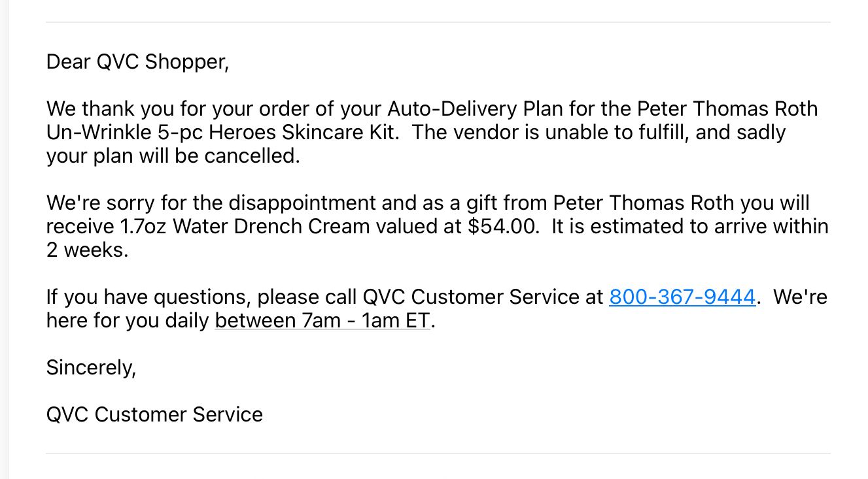Screen dimensions: 868x479
Task: Call the 800-367-9444 phone number link
Action: pyautogui.click(x=682, y=297)
